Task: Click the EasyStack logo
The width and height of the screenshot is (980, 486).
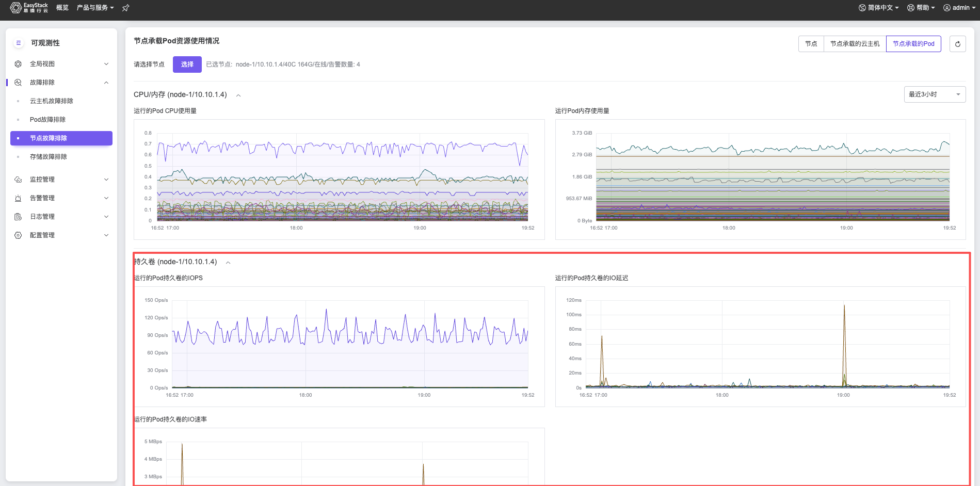Action: tap(29, 8)
